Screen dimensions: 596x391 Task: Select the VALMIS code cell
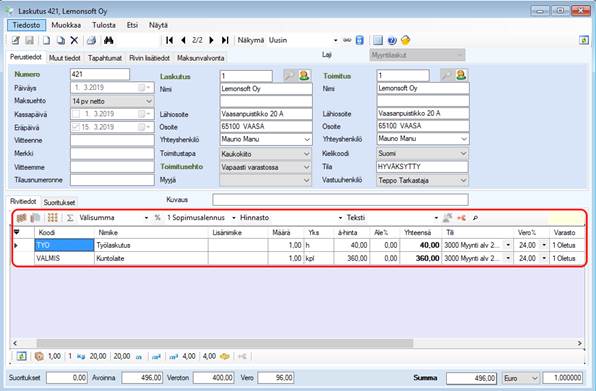point(64,258)
